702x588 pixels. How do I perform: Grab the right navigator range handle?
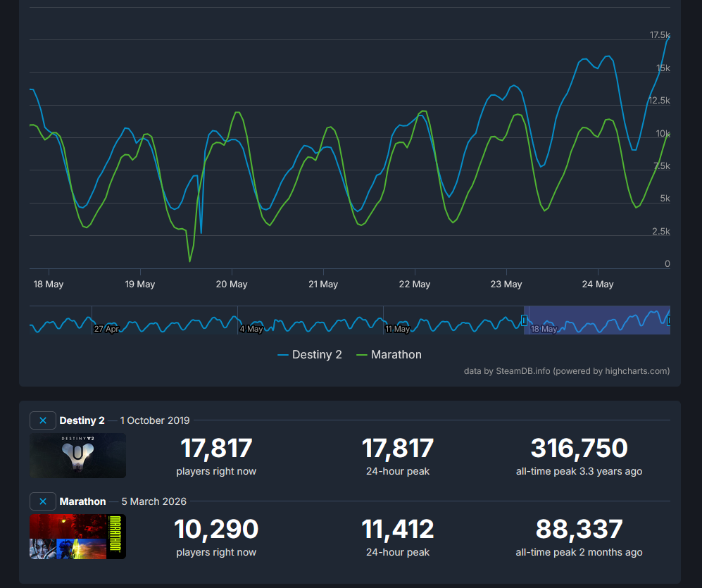(x=668, y=320)
